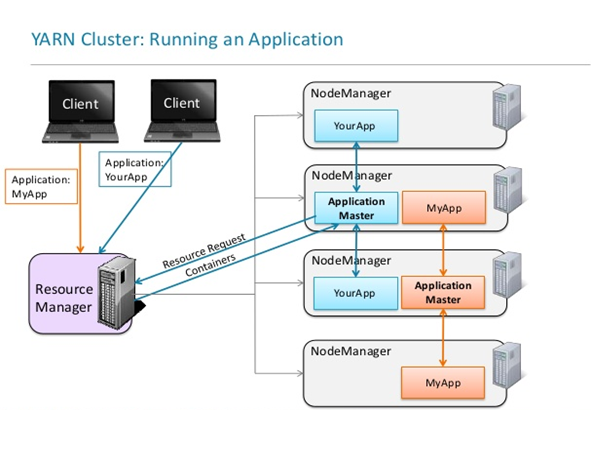Click the slide title YARN Cluster
This screenshot has height=461, width=591.
(x=187, y=39)
